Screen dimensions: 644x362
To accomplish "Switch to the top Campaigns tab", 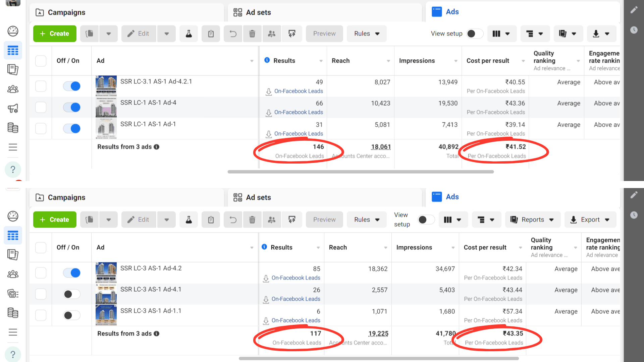I will [66, 12].
